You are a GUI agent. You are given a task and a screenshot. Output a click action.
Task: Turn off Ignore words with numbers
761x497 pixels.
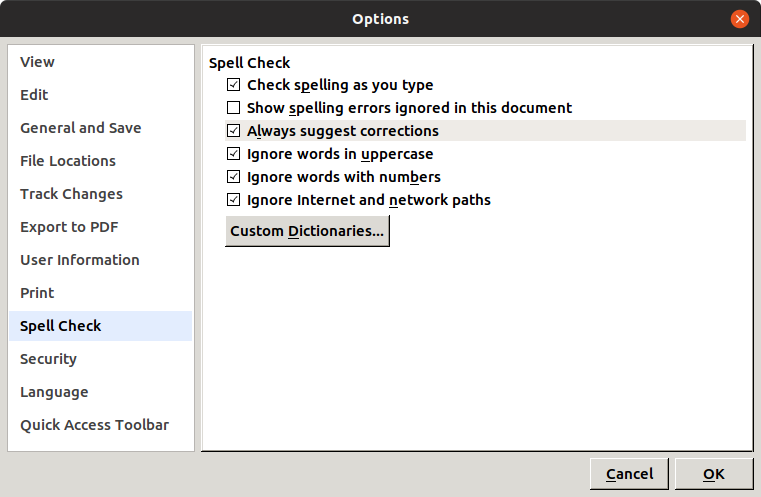click(234, 177)
